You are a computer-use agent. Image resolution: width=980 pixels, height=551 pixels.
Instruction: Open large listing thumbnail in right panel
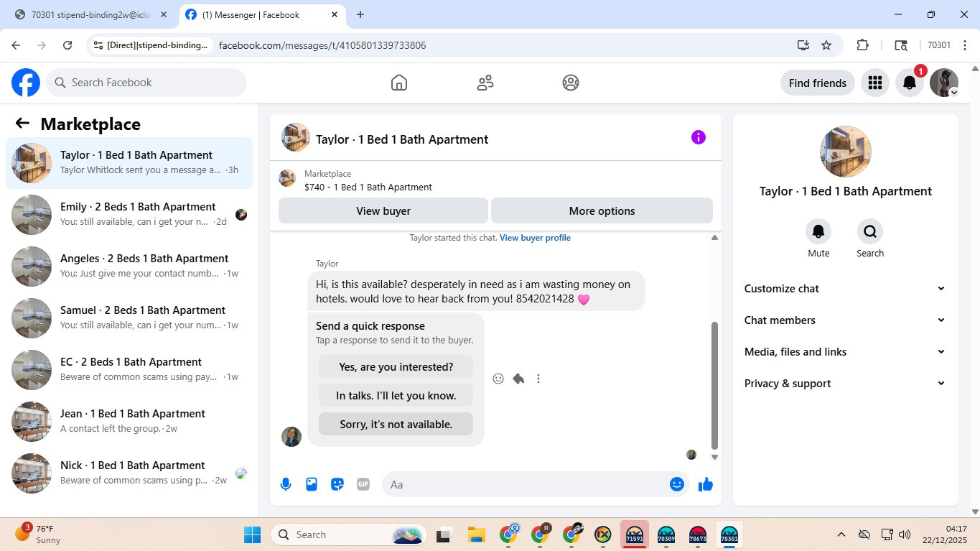[x=846, y=152]
